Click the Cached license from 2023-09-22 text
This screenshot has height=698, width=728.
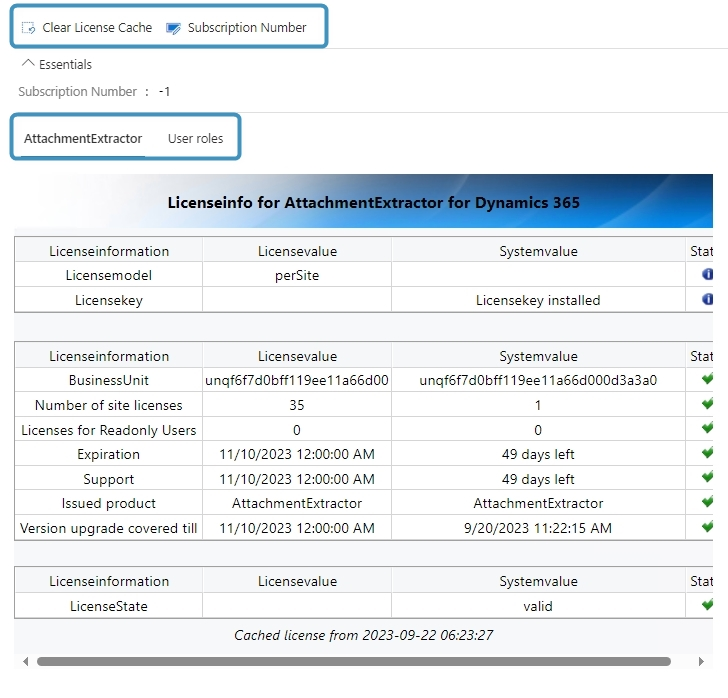(x=364, y=635)
